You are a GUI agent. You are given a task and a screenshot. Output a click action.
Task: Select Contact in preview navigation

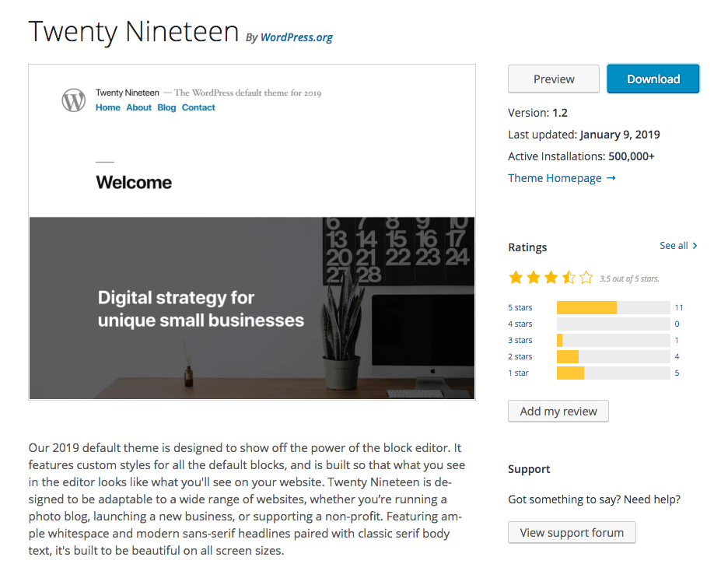(198, 107)
